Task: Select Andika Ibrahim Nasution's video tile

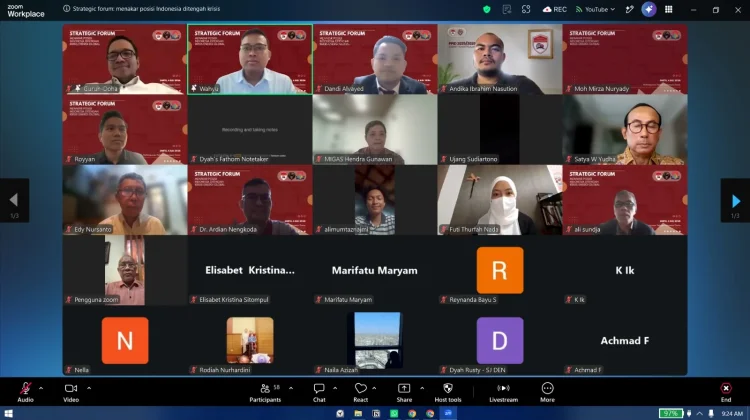Action: click(x=500, y=59)
